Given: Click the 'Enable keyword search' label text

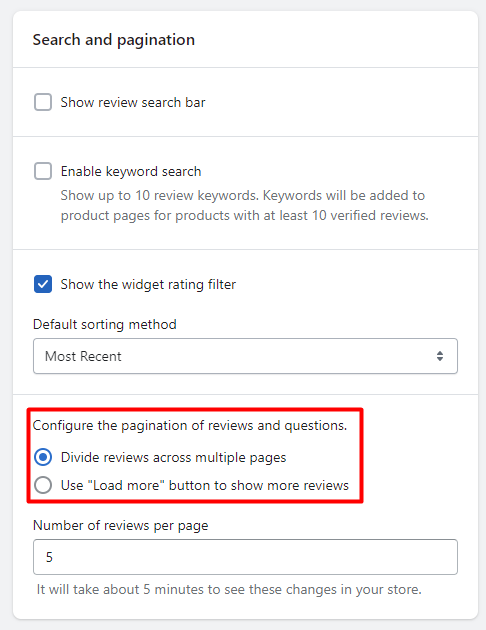Looking at the screenshot, I should click(x=131, y=172).
